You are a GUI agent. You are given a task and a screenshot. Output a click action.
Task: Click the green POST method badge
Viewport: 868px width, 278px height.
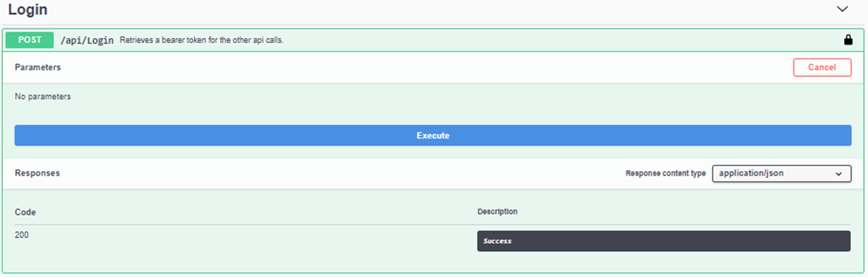(29, 40)
